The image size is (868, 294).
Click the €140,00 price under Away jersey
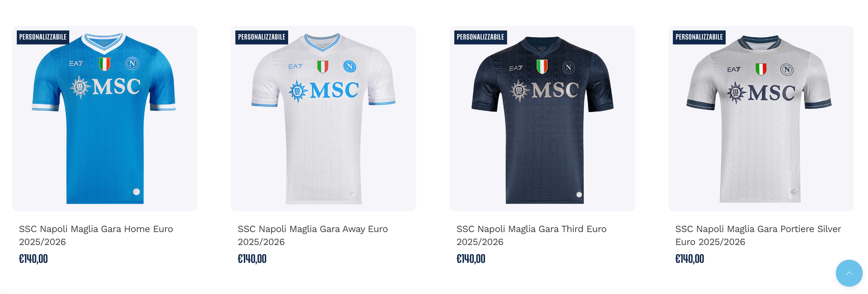(252, 259)
